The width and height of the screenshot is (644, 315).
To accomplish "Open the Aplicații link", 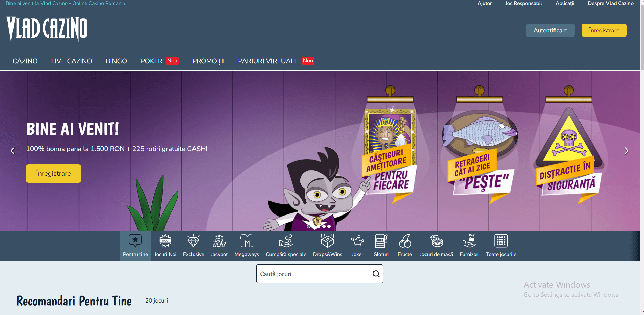I will [565, 3].
